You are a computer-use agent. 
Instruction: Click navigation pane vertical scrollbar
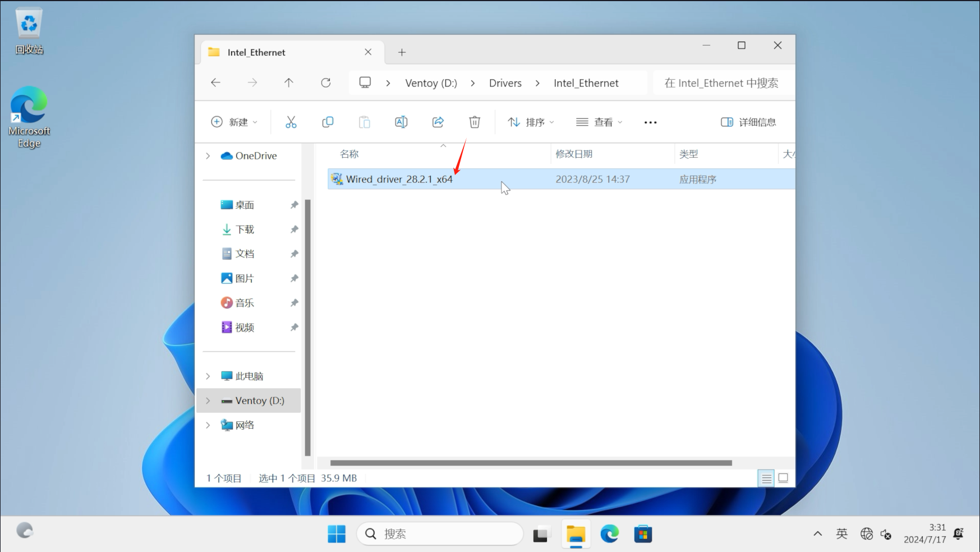[307, 328]
